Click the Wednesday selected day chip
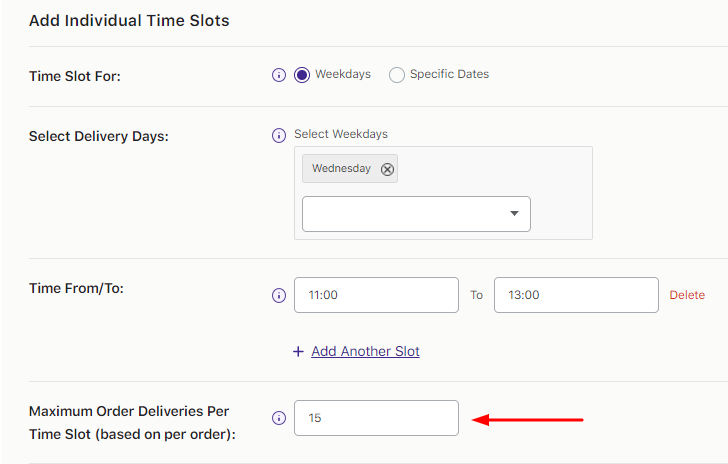Screen dimensions: 728x464 tap(340, 169)
